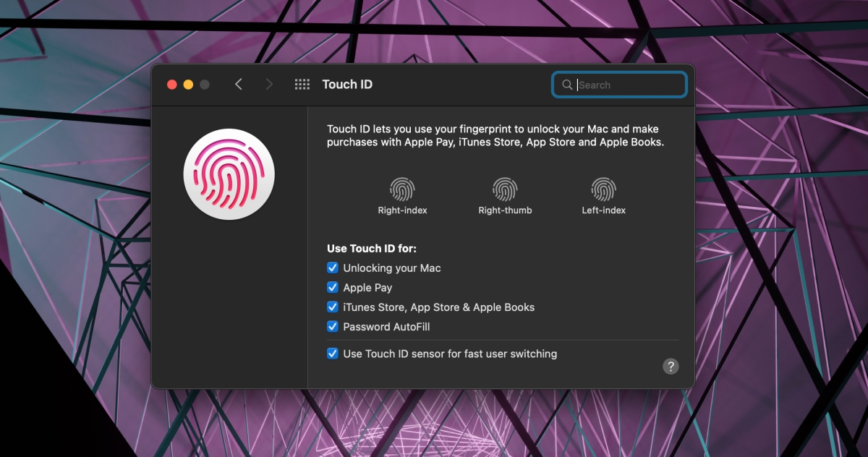Click the large pink Touch ID icon
This screenshot has height=457, width=868.
(x=229, y=174)
